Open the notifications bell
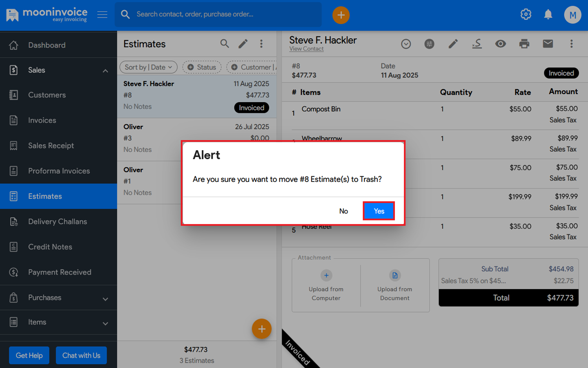Screen dimensions: 588x368 [548, 15]
